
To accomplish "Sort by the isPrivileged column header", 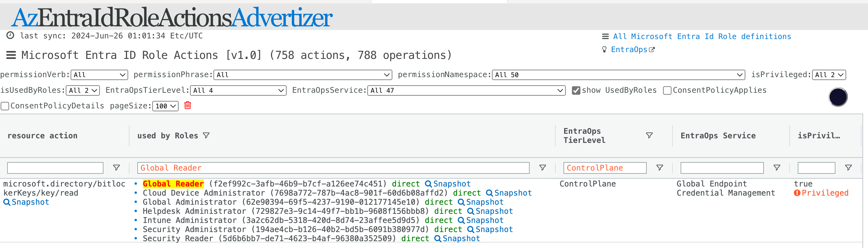I will coord(819,135).
